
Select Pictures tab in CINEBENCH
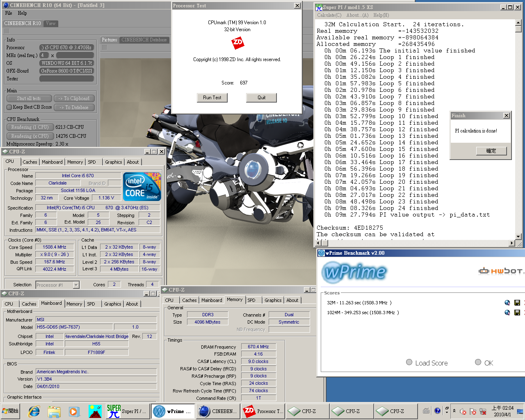point(110,40)
